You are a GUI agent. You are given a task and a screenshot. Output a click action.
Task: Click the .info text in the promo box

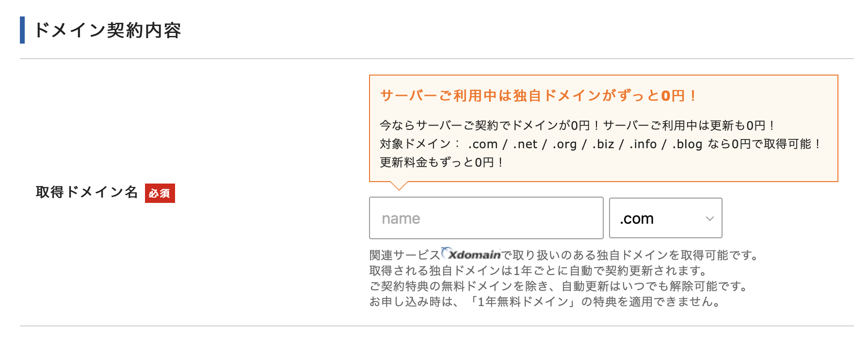643,144
